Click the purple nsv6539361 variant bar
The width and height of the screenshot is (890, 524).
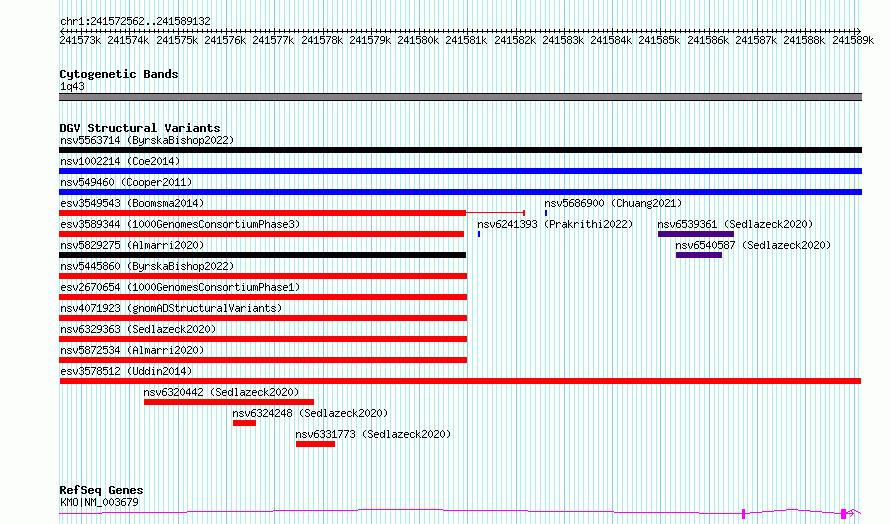[x=696, y=234]
